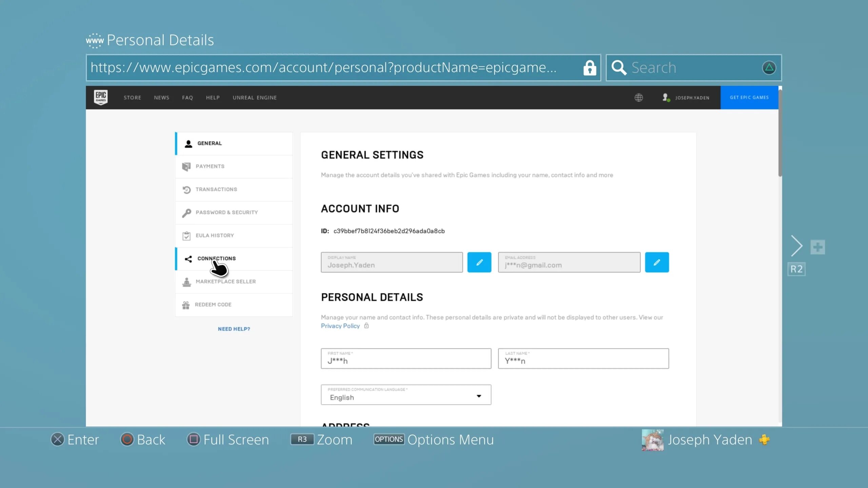This screenshot has width=868, height=488.
Task: Click the NEWS navigation menu item
Action: pyautogui.click(x=161, y=97)
